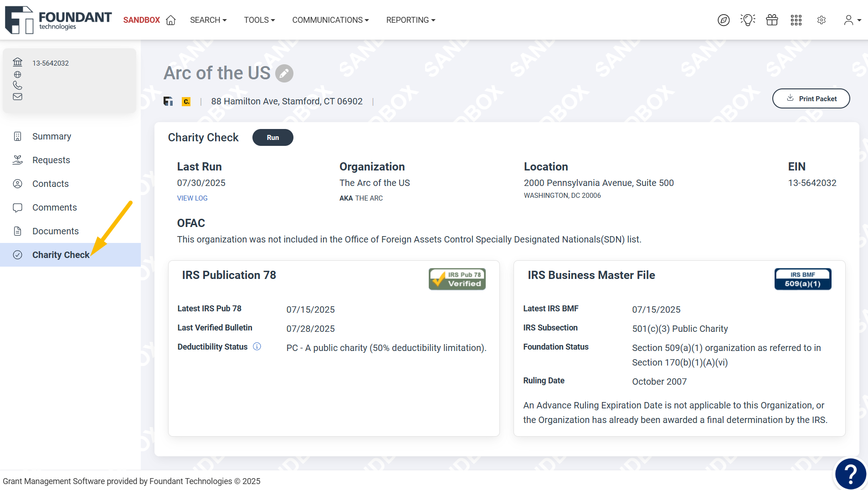This screenshot has height=490, width=868.
Task: Click the Deductibility Status info icon
Action: [257, 346]
